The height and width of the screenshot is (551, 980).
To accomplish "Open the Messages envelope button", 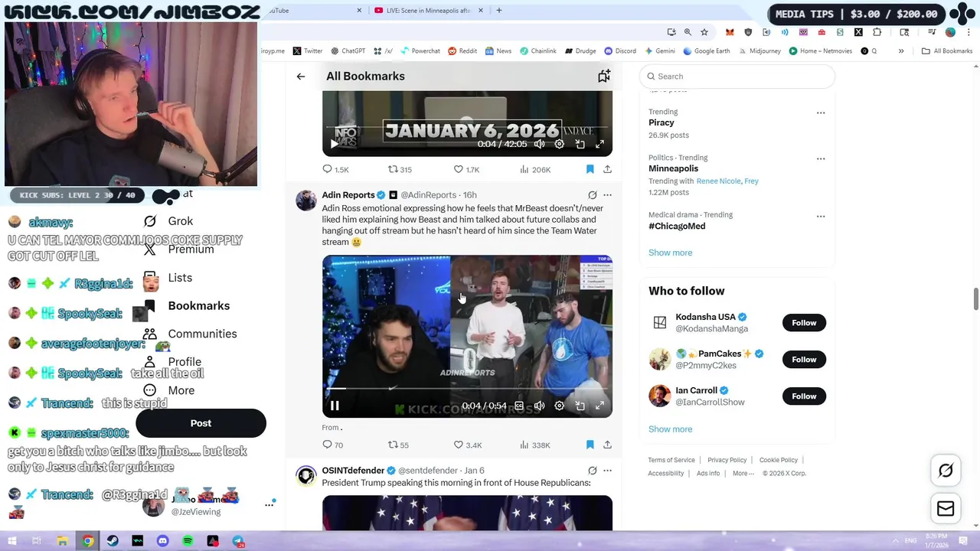I will [x=946, y=509].
